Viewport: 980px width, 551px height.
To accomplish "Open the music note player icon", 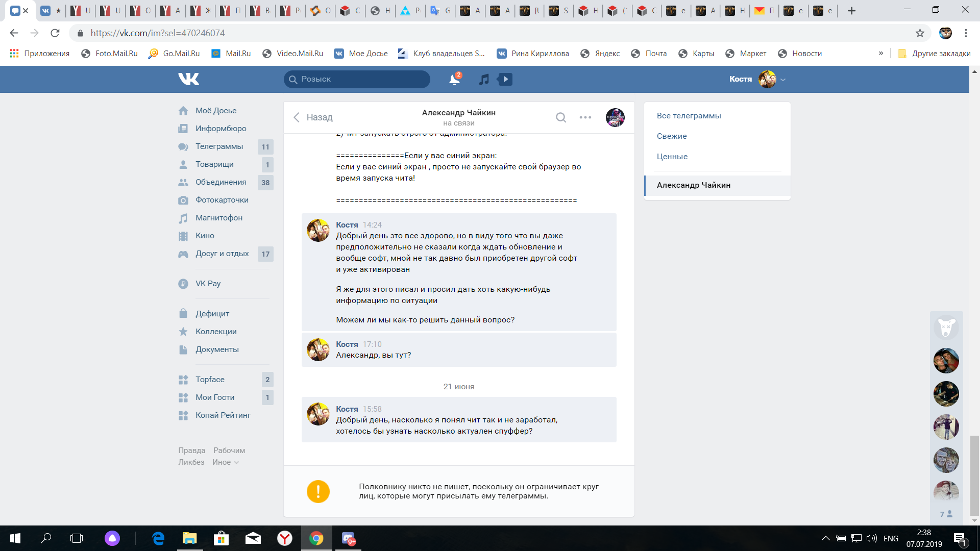I will tap(484, 79).
